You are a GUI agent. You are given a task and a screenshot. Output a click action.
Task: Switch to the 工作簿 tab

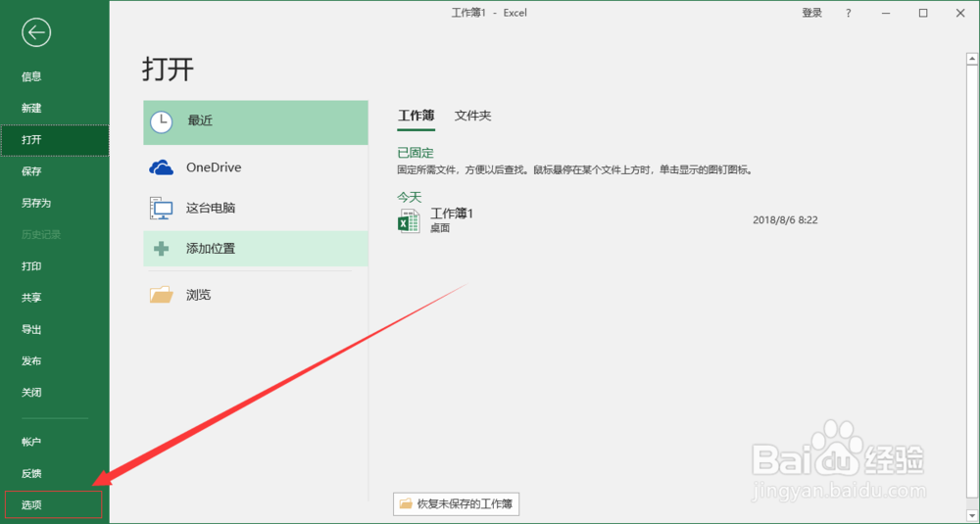click(x=416, y=116)
